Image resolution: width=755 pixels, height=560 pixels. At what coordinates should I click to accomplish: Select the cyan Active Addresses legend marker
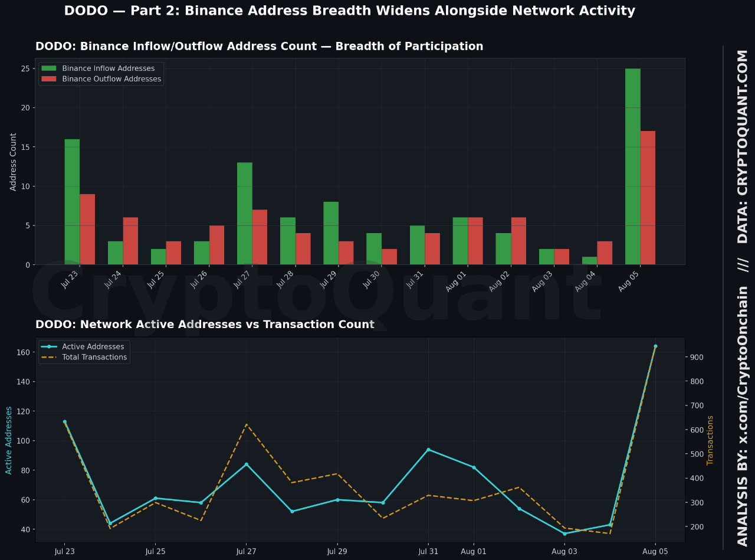(x=49, y=347)
